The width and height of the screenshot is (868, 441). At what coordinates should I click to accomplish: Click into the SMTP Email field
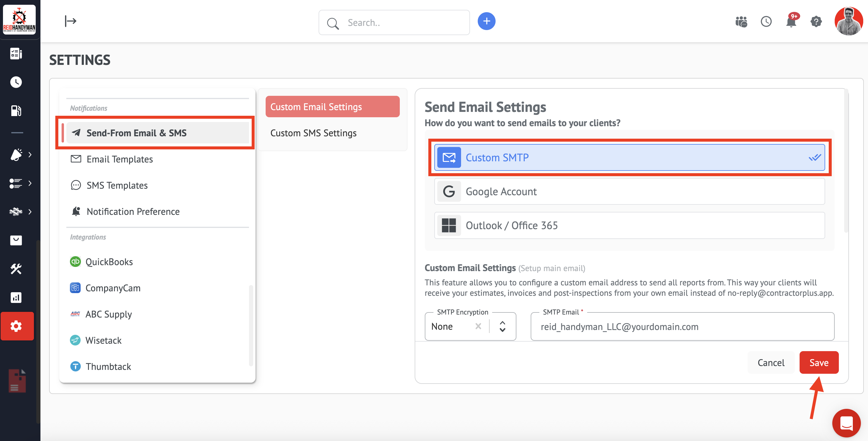pyautogui.click(x=682, y=327)
